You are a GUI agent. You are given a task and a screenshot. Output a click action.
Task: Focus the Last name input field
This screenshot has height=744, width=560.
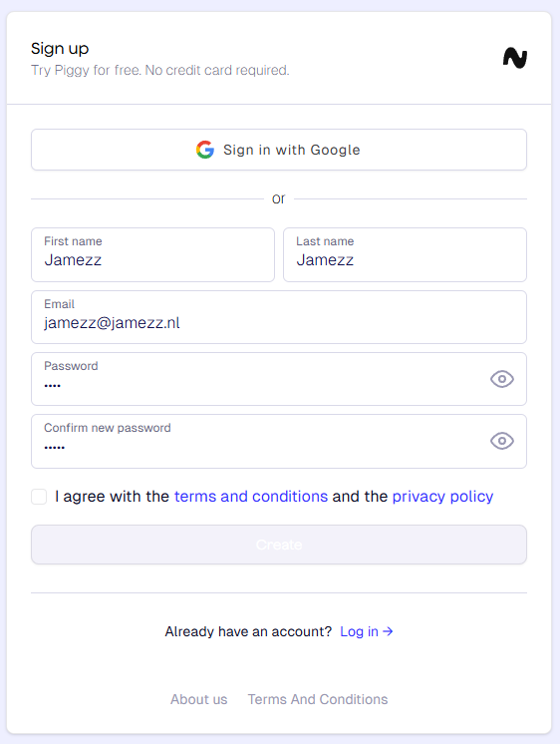coord(405,254)
